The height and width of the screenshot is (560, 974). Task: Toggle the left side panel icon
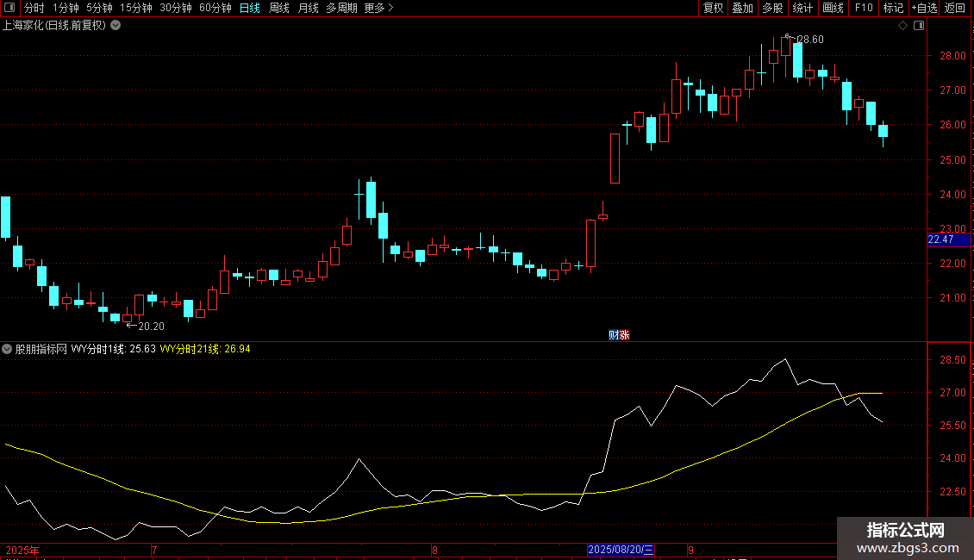[9, 8]
